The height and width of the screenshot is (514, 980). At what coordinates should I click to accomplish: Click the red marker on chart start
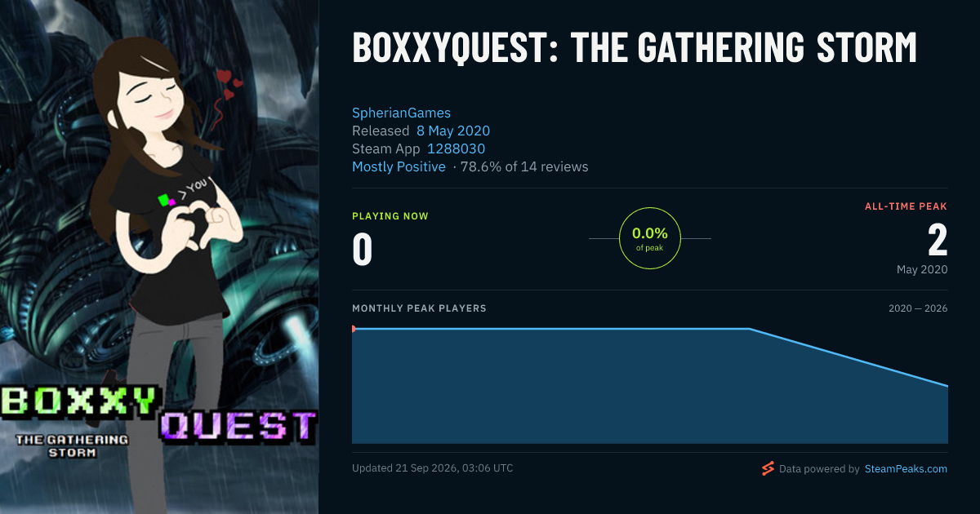(x=354, y=329)
